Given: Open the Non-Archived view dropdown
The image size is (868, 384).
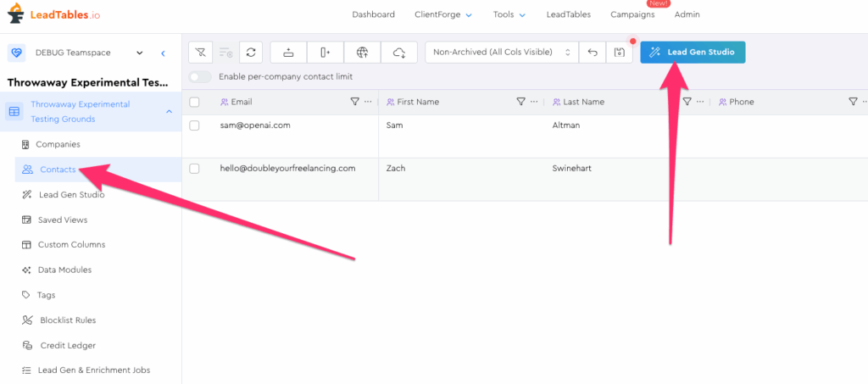Looking at the screenshot, I should tap(502, 53).
